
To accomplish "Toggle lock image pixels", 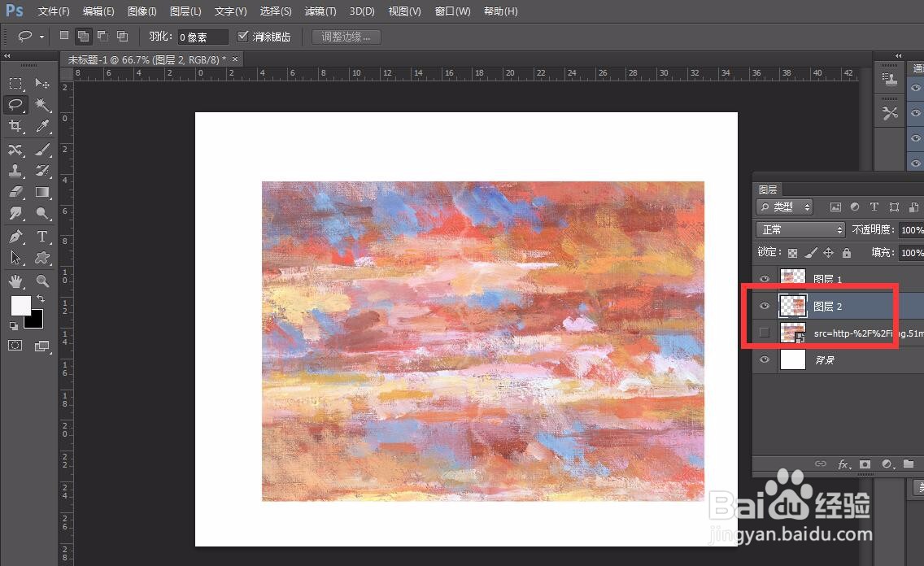I will pos(811,253).
